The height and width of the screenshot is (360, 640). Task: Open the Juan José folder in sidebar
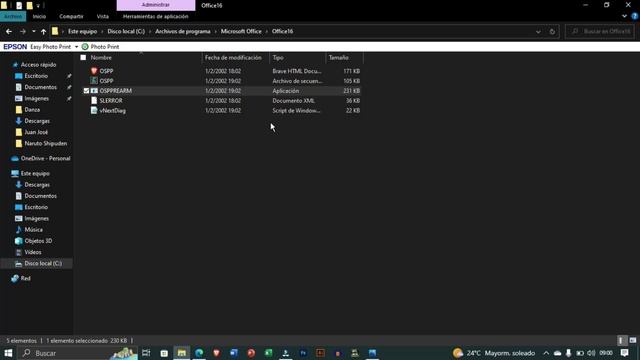pos(36,132)
